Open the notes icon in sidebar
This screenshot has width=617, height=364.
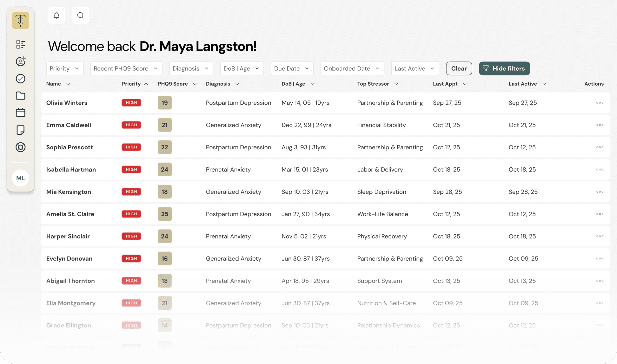[21, 130]
